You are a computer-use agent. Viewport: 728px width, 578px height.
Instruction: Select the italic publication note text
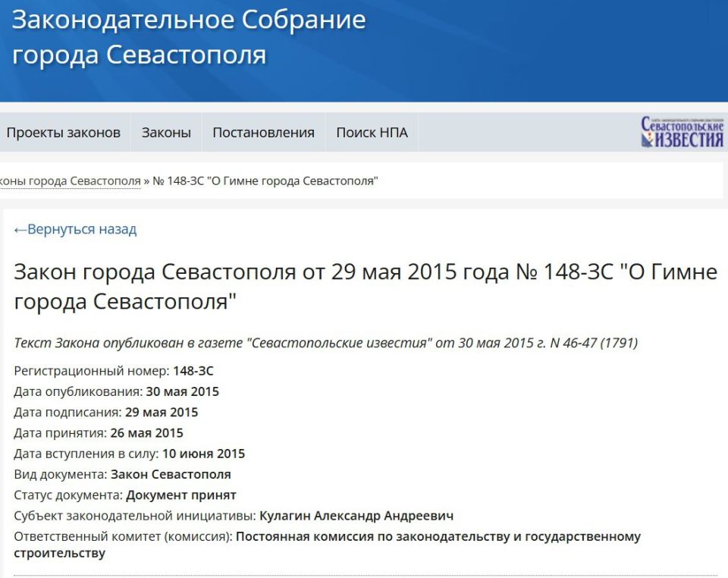[x=327, y=343]
